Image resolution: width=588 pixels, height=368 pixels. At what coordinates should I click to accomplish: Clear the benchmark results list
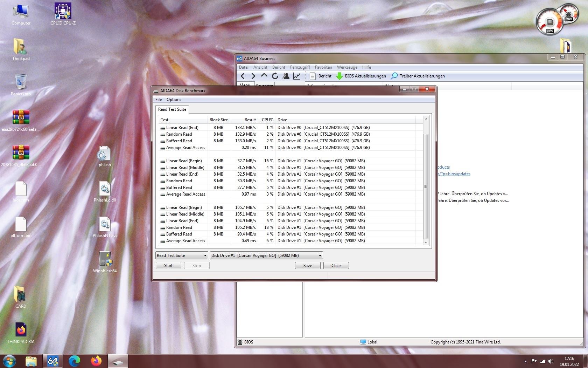pos(336,266)
